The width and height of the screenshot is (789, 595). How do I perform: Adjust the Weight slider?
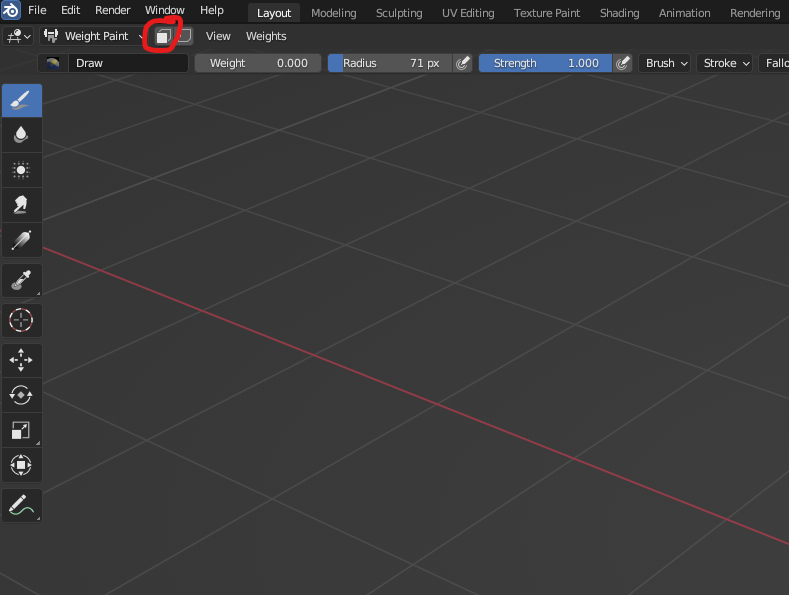tap(258, 63)
